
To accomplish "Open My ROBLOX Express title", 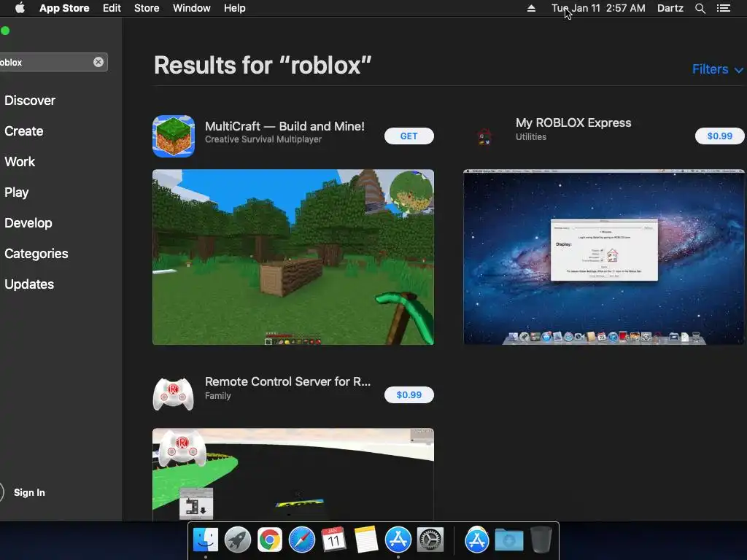I will click(573, 122).
